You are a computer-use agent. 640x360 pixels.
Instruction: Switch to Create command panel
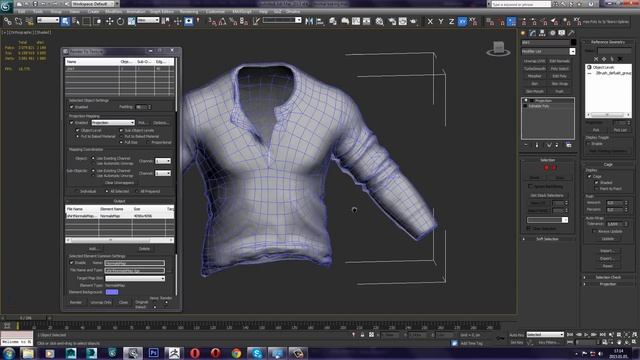pyautogui.click(x=523, y=33)
